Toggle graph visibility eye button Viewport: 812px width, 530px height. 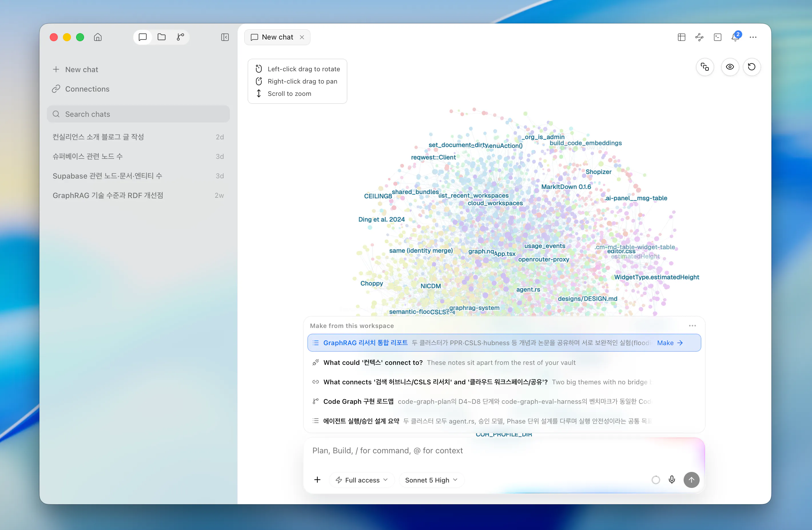(x=730, y=67)
